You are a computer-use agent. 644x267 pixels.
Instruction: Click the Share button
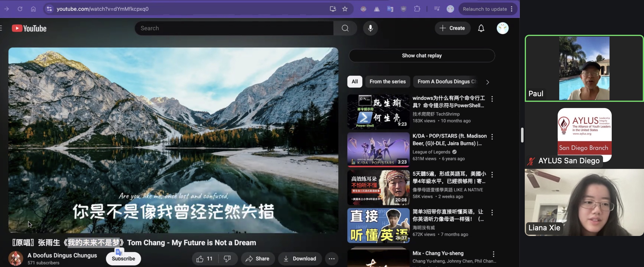[x=257, y=259]
